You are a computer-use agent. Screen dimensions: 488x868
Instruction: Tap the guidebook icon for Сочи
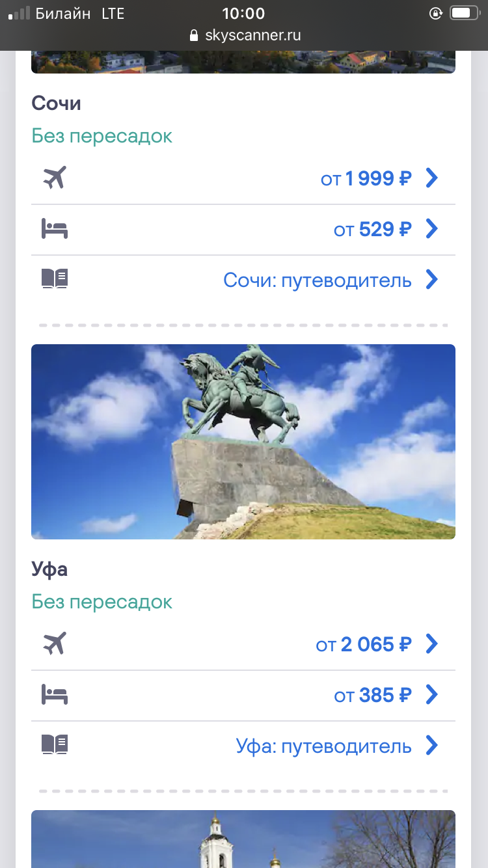tap(55, 279)
